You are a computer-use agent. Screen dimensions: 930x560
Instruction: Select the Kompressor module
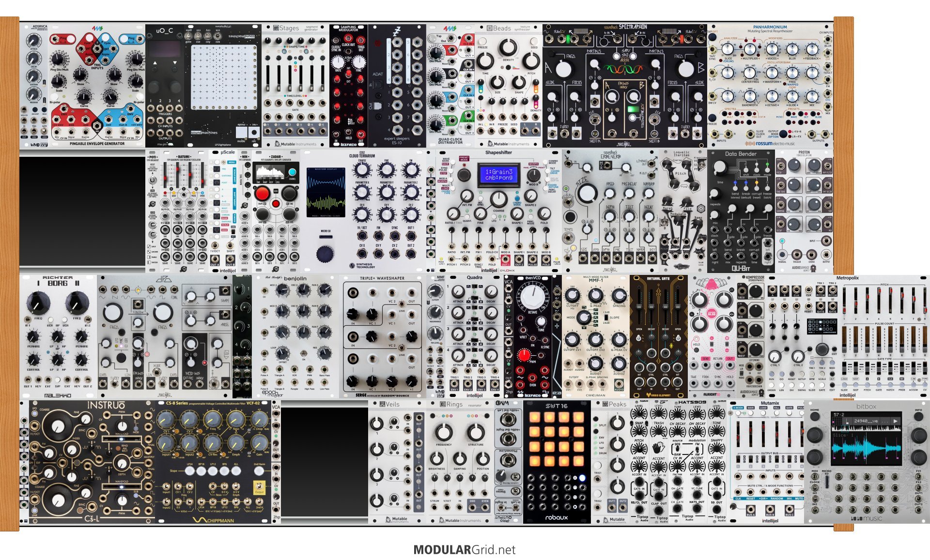(x=751, y=336)
